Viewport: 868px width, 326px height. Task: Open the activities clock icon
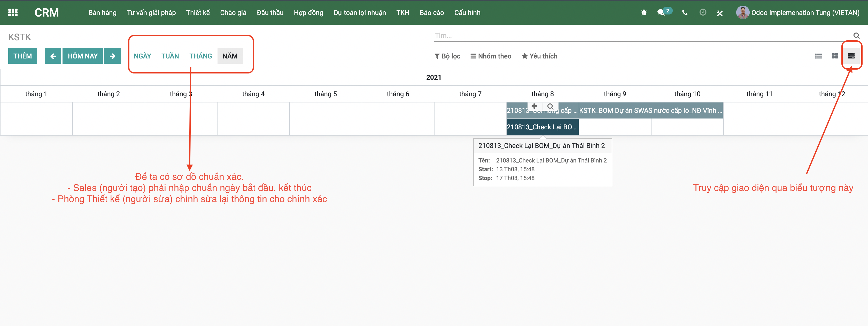(703, 12)
